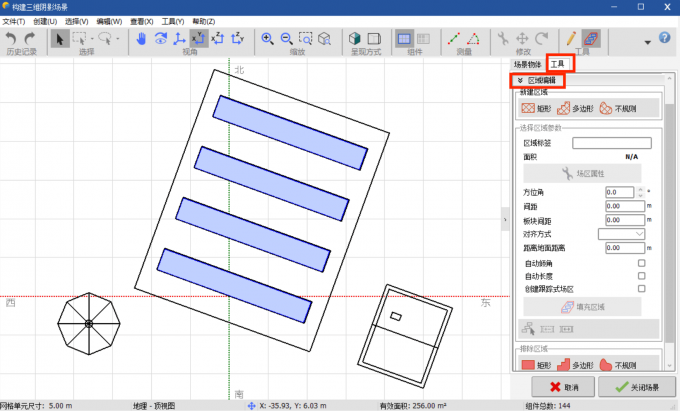This screenshot has height=411, width=680.
Task: Switch to the 场景物体 tab
Action: [527, 64]
